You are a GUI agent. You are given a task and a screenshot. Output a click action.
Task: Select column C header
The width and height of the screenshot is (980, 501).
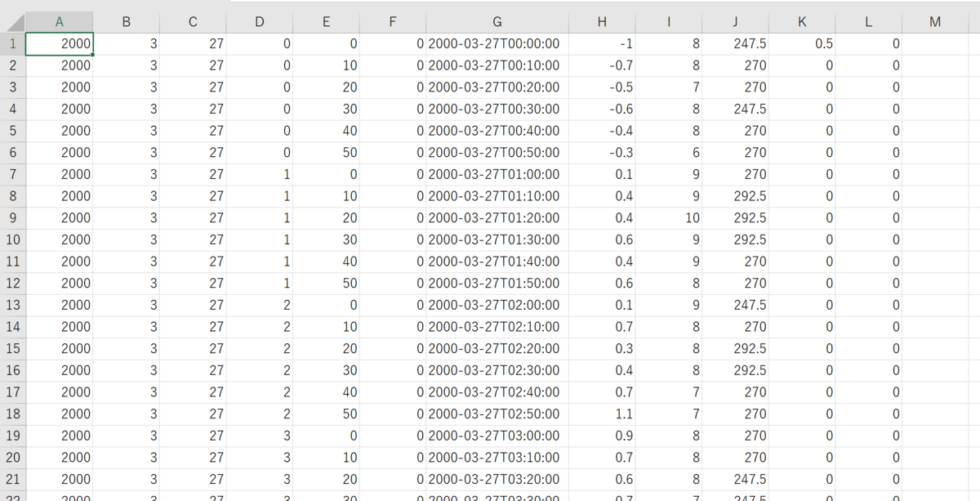(x=193, y=22)
